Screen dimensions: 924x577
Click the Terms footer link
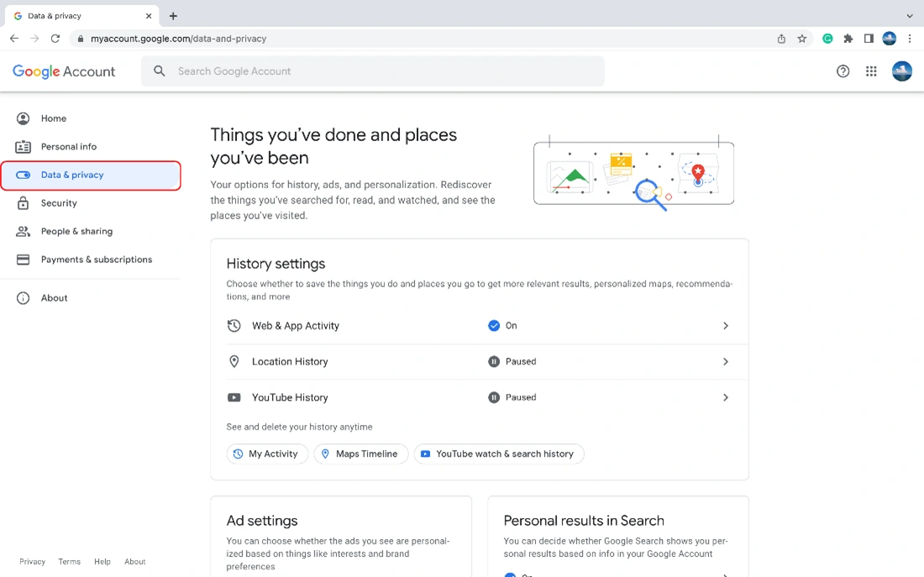[x=70, y=562]
